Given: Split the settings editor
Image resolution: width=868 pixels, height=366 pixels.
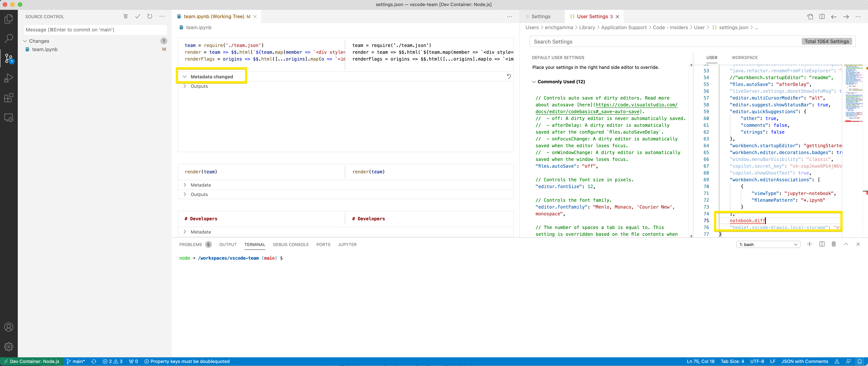Looking at the screenshot, I should tap(822, 16).
